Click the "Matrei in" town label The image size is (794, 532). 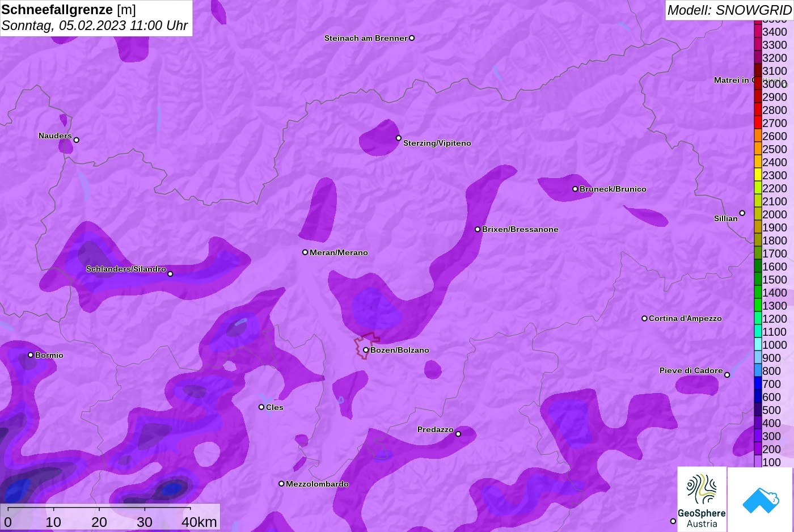click(731, 80)
